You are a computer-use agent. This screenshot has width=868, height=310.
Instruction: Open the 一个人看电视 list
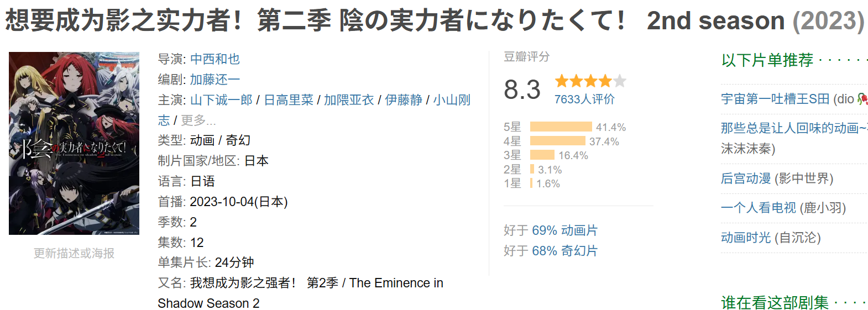pyautogui.click(x=758, y=208)
